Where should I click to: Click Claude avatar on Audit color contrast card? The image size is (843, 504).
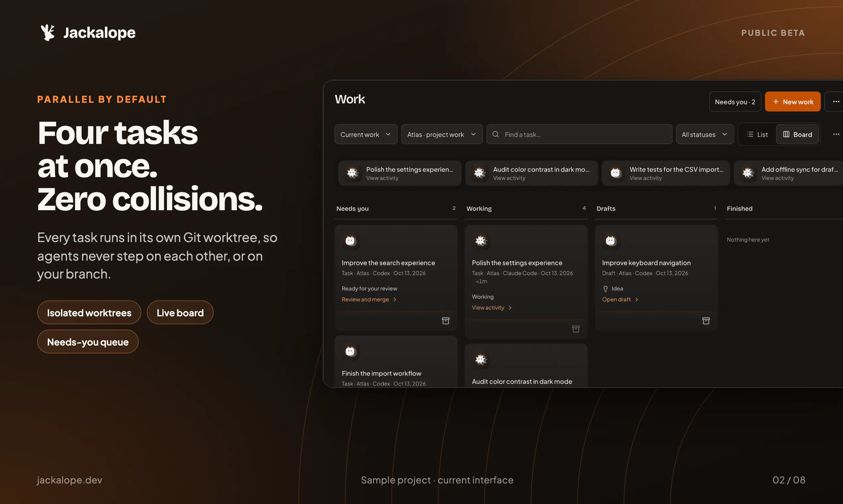pos(481,359)
